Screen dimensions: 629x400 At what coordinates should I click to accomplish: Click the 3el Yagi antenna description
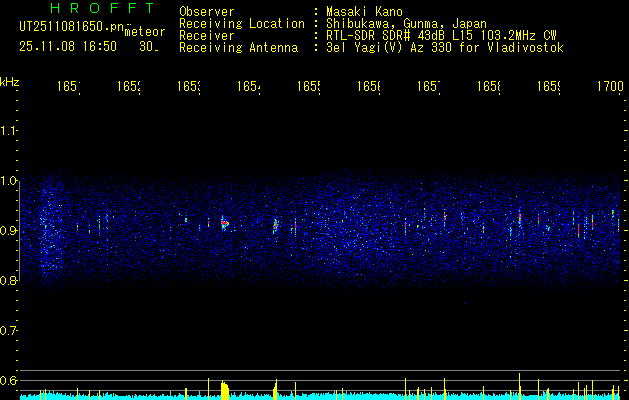point(445,48)
